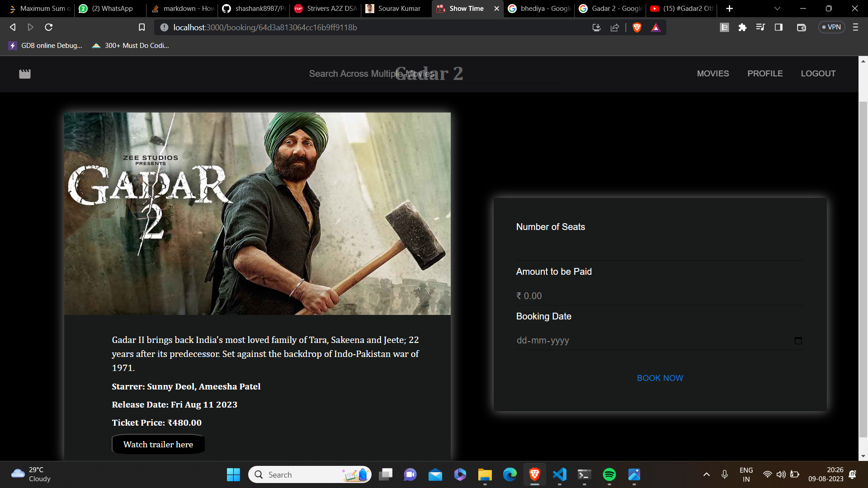Image resolution: width=868 pixels, height=488 pixels.
Task: Open Spotify from the taskbar
Action: point(609,474)
